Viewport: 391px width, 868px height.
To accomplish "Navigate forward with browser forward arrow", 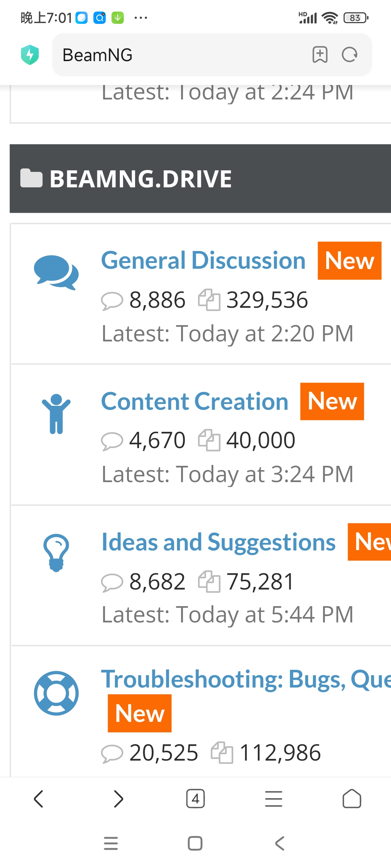I will (x=118, y=799).
